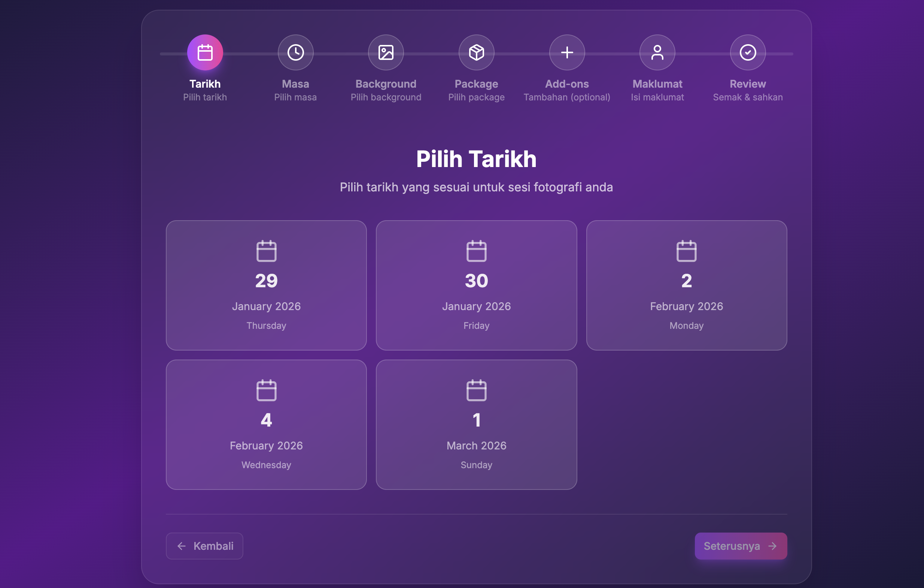This screenshot has width=924, height=588.
Task: Pick the 1 March 2026 date
Action: click(476, 424)
